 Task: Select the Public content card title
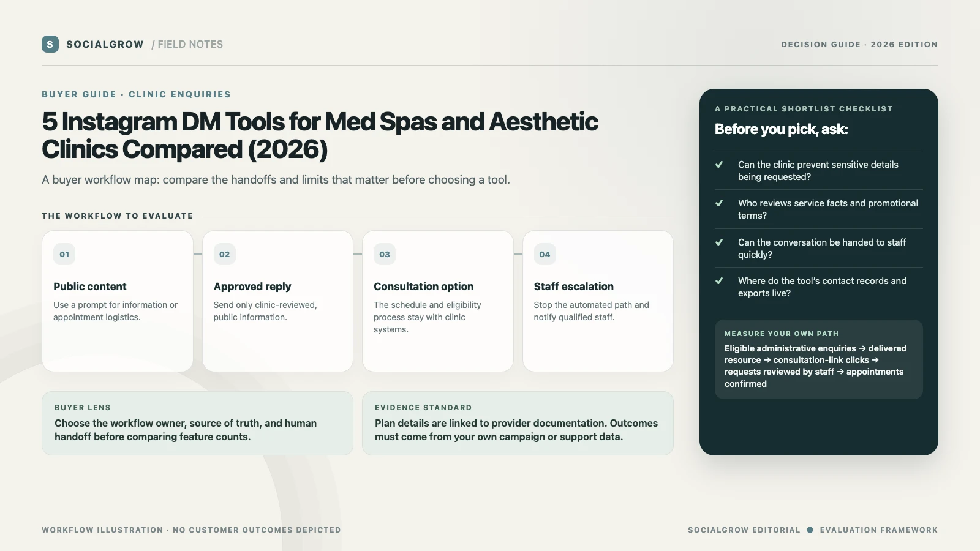pos(90,287)
